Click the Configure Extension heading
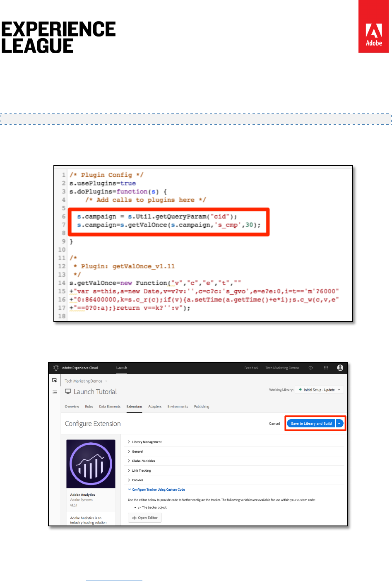Viewport: 392px width, 581px height. coord(93,424)
